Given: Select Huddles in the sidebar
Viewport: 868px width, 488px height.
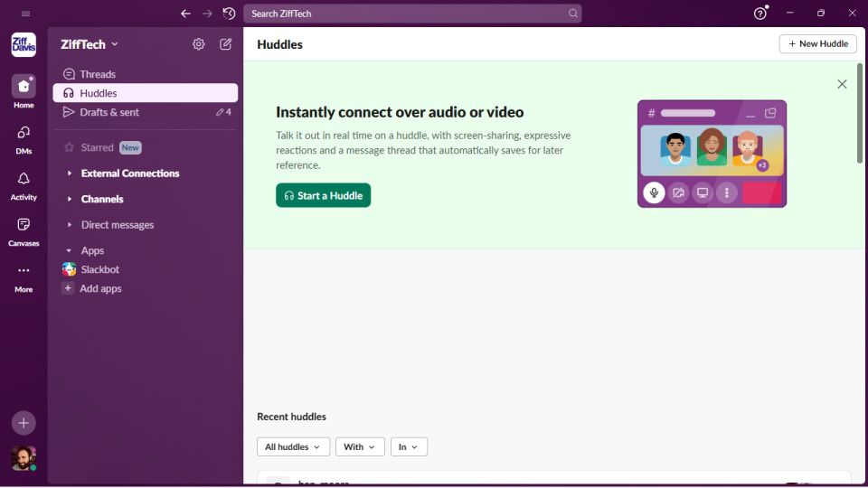Looking at the screenshot, I should click(145, 93).
